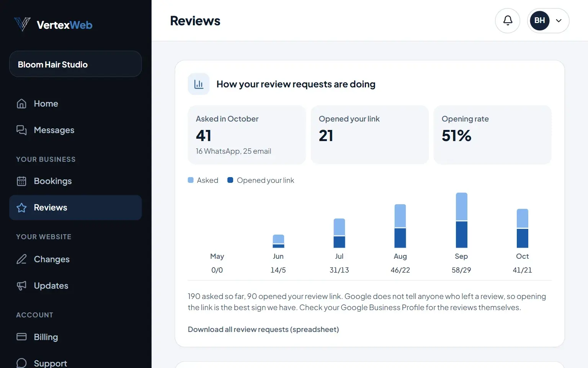Click the Reviews page title

(195, 21)
